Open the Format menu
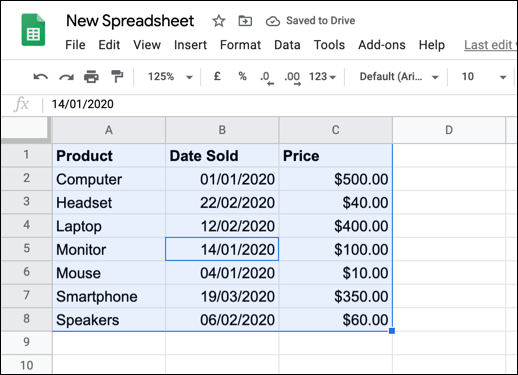 coord(240,45)
